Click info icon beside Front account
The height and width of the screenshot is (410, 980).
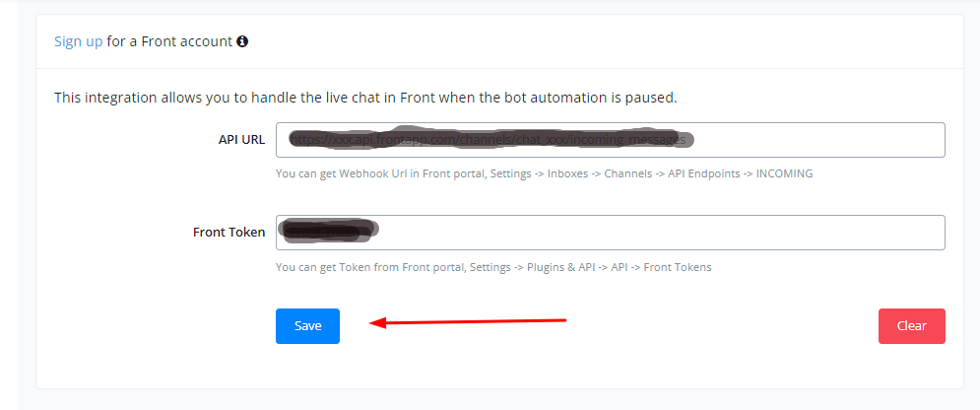(242, 42)
